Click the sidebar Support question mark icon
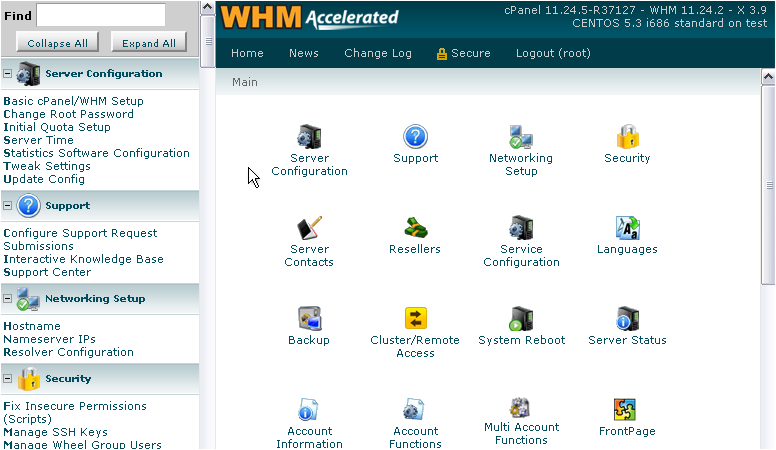Screen dimensions: 776x450 click(x=28, y=205)
